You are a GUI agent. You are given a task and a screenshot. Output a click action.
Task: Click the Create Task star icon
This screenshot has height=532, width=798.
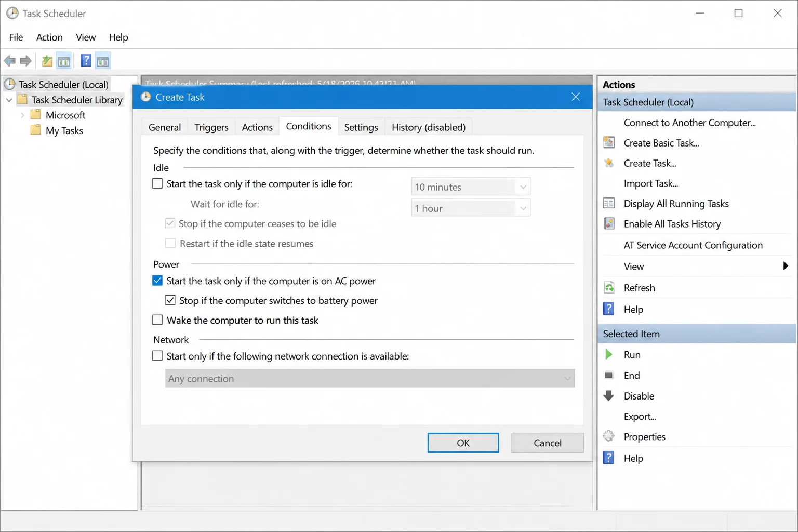coord(609,163)
